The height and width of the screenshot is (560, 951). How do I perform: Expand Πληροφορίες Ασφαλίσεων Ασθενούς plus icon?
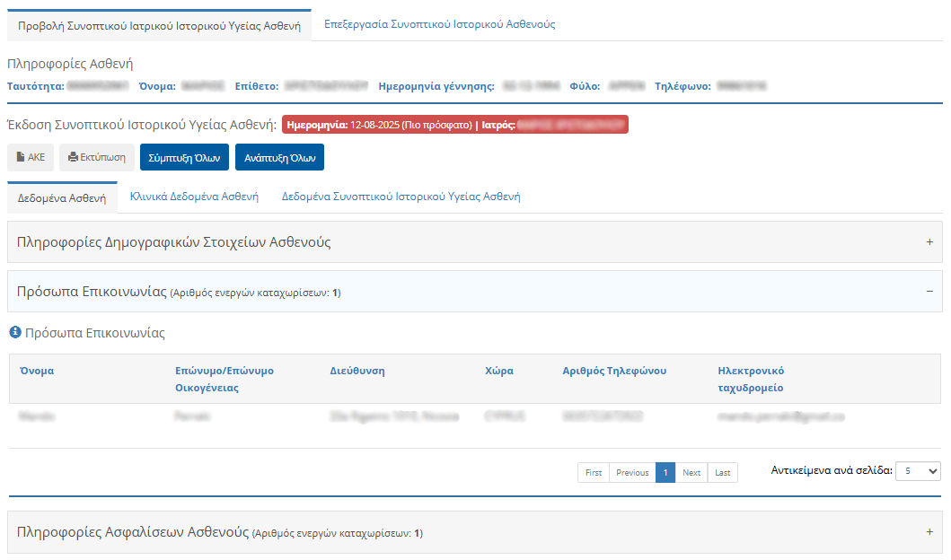click(929, 532)
